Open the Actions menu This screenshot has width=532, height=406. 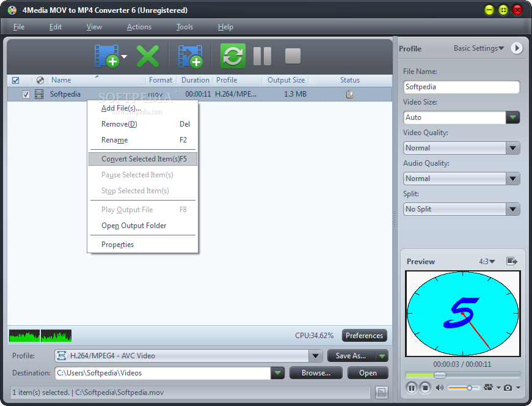(x=139, y=27)
